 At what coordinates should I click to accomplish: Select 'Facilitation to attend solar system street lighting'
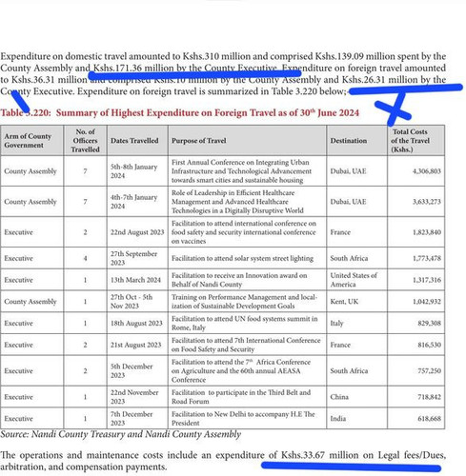pos(242,258)
